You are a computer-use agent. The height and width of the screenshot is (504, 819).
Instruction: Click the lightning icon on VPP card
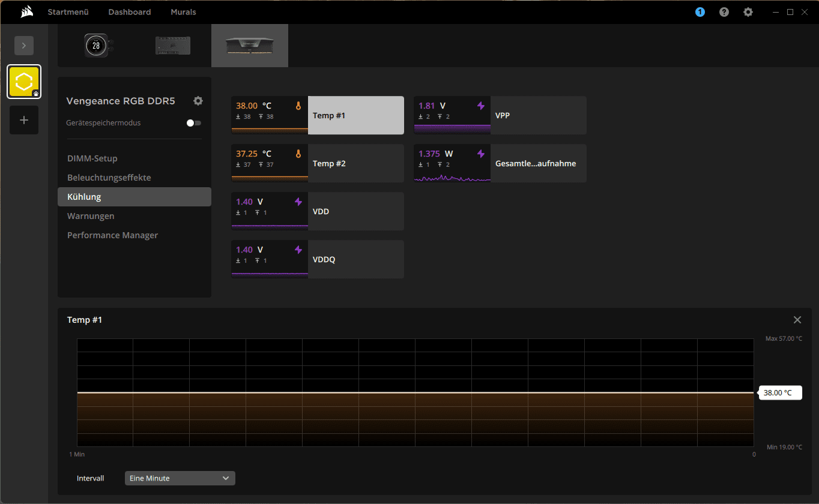[481, 106]
